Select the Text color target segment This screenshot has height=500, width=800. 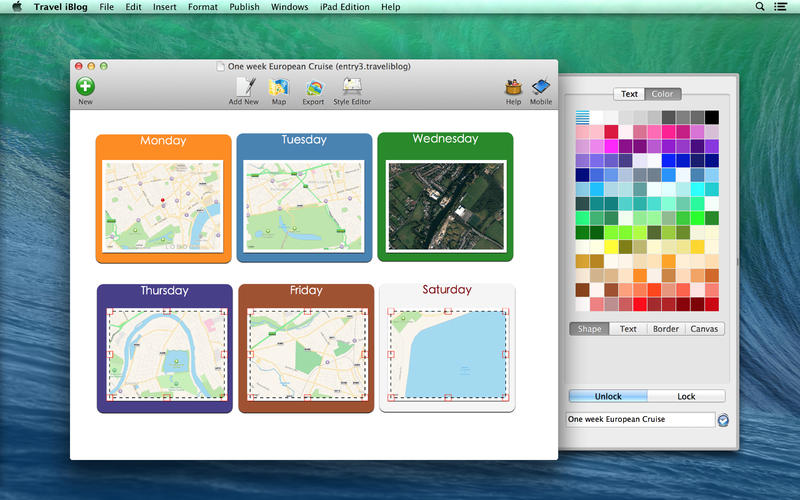click(x=628, y=329)
